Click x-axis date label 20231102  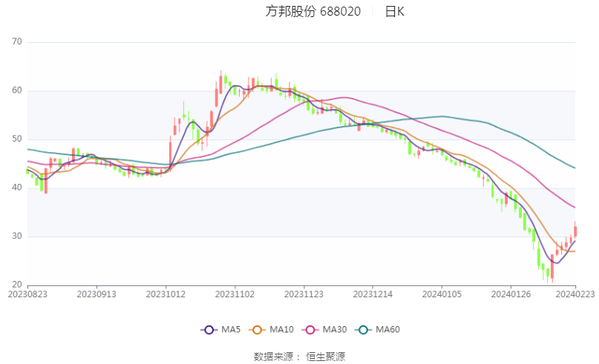(x=235, y=294)
